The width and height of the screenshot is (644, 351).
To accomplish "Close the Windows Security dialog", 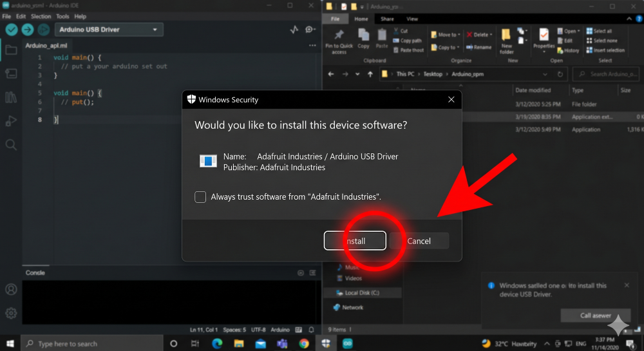I will click(x=451, y=100).
